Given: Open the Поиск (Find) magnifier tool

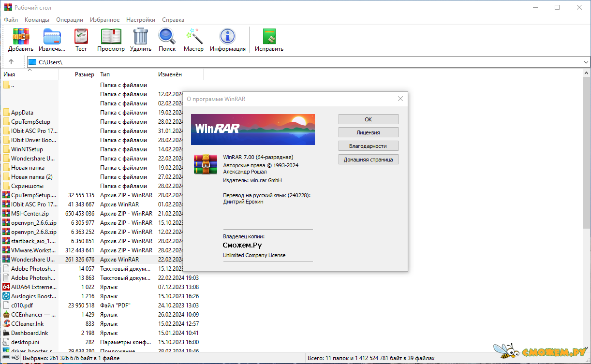Looking at the screenshot, I should pyautogui.click(x=167, y=37).
